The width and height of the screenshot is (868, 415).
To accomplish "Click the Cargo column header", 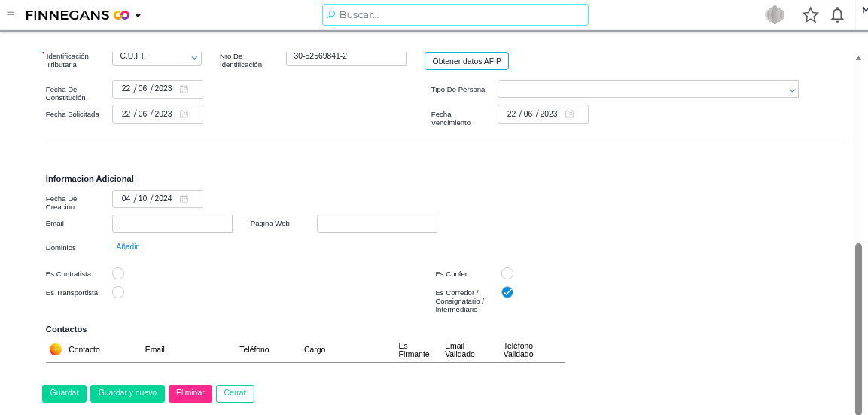I will [315, 349].
